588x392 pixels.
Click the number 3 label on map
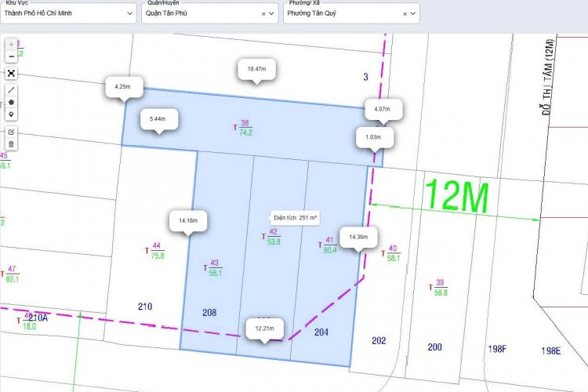point(365,78)
